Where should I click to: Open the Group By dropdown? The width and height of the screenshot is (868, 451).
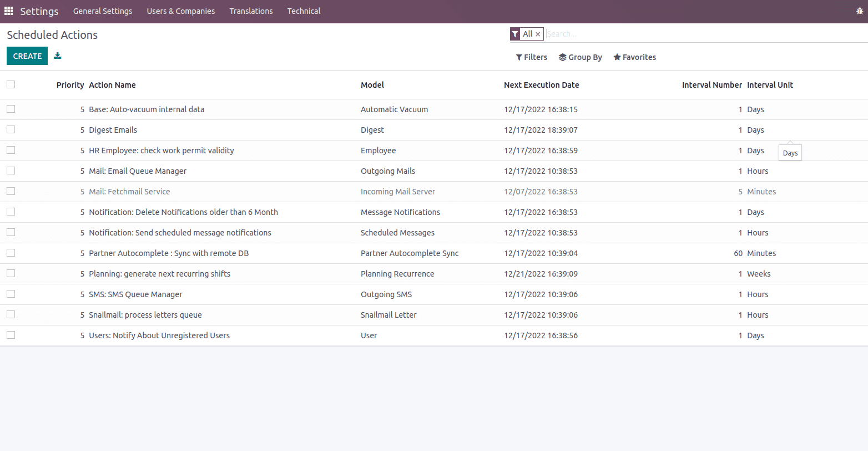(581, 57)
